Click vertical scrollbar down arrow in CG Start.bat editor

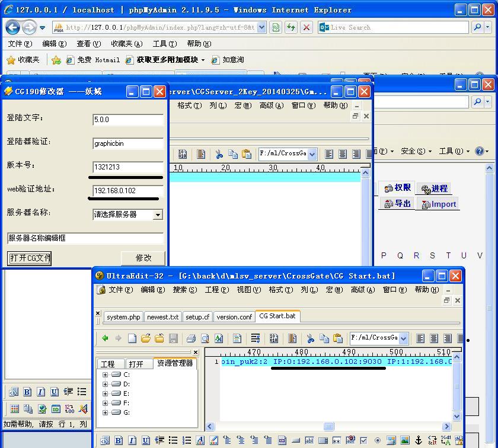coord(456,416)
